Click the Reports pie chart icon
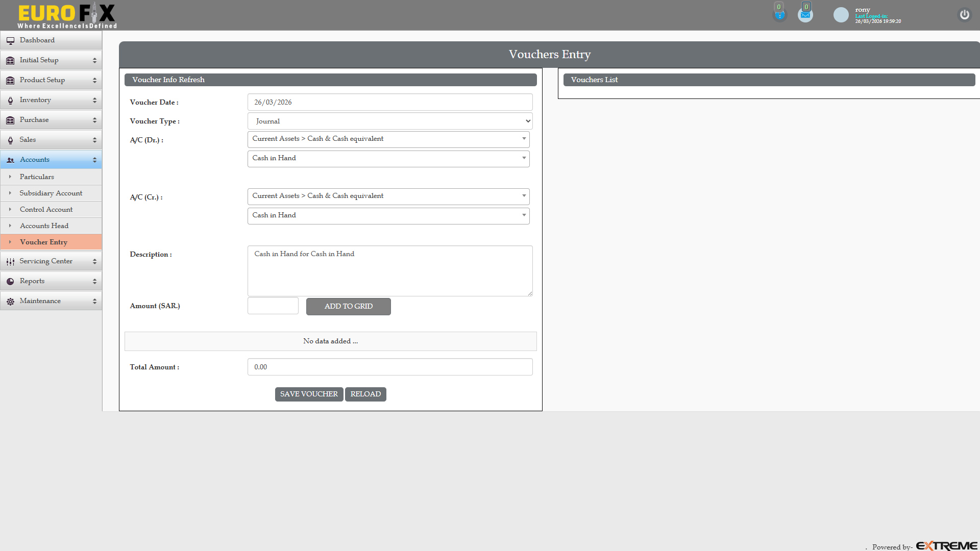This screenshot has width=980, height=551. (x=10, y=281)
